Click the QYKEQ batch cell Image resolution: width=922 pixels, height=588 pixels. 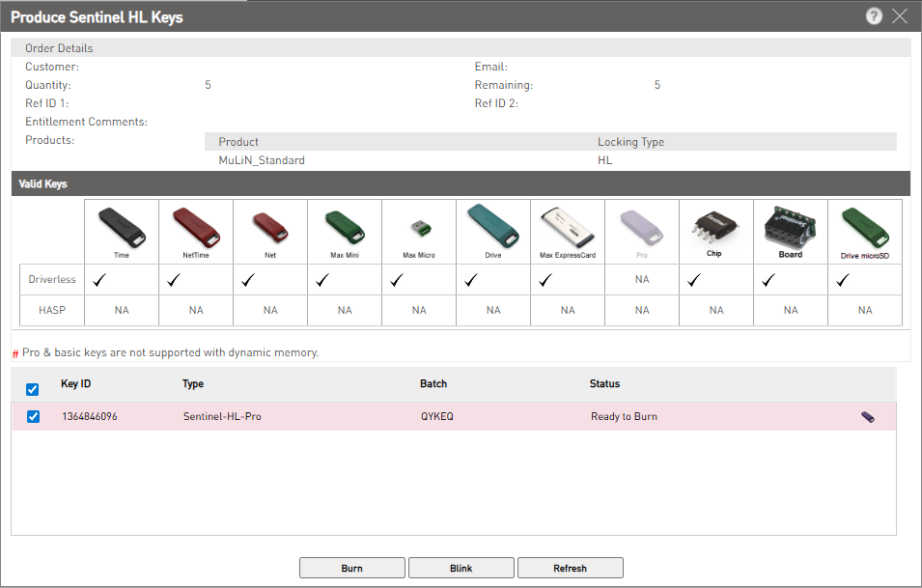[437, 416]
